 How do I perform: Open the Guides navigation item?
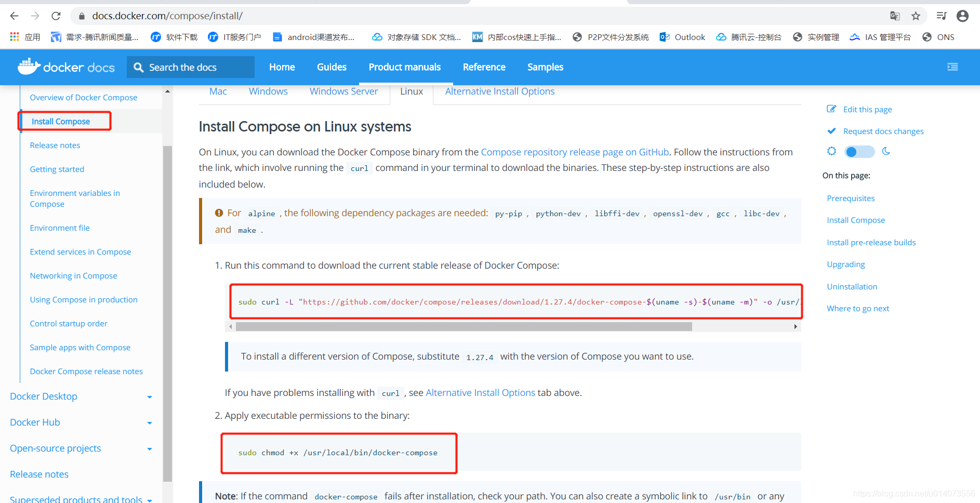[x=332, y=67]
